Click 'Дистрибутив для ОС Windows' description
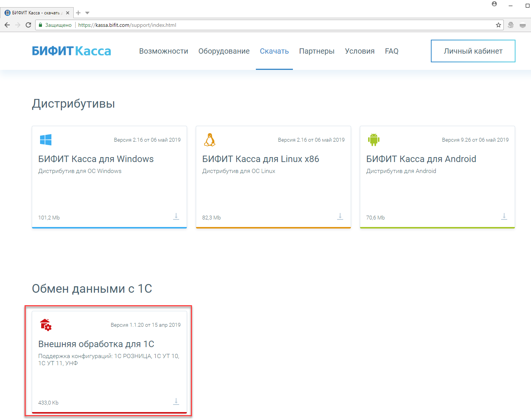Viewport: 531px width, 420px height. coord(80,171)
